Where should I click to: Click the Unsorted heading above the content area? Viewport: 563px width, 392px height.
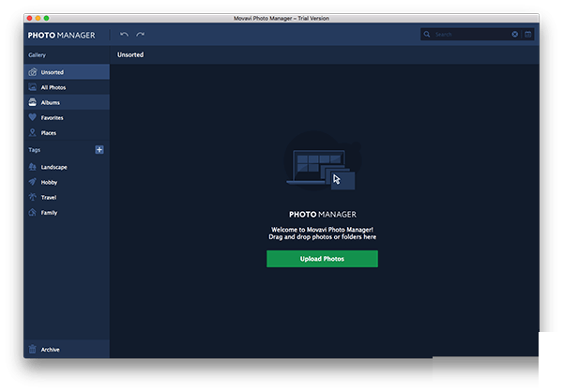point(130,54)
